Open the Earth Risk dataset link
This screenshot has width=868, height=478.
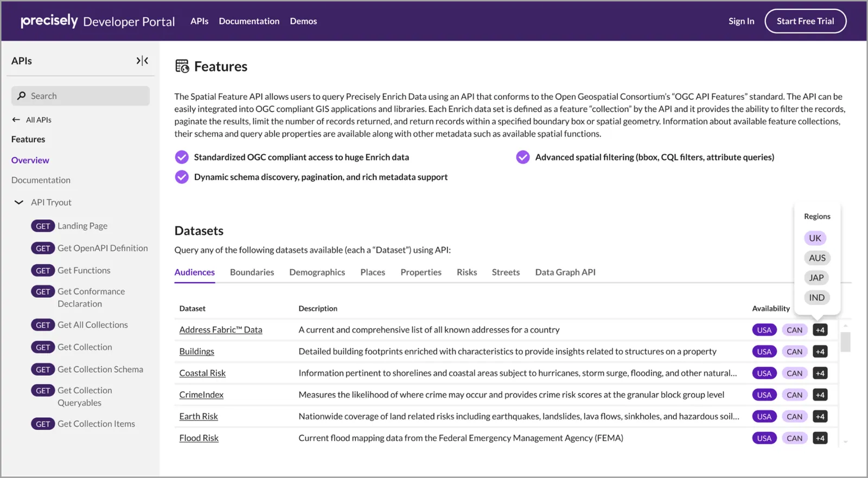click(x=199, y=417)
